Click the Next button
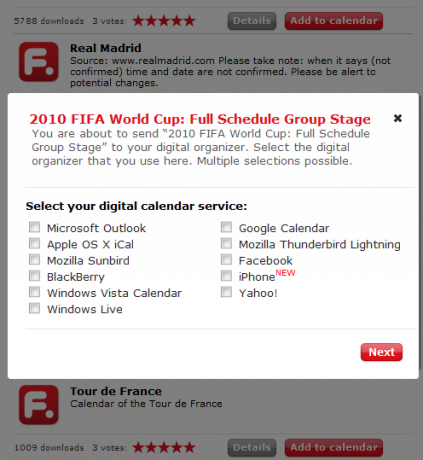Screen dimensions: 423x460 tap(382, 352)
